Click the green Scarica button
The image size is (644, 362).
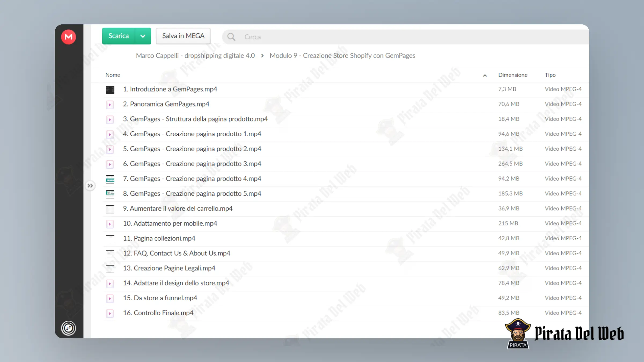point(118,36)
